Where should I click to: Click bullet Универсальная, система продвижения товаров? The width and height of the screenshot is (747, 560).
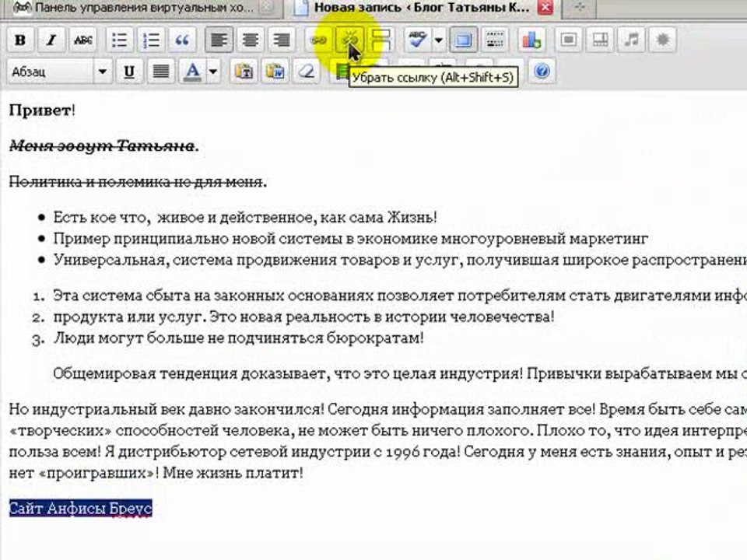pyautogui.click(x=400, y=260)
